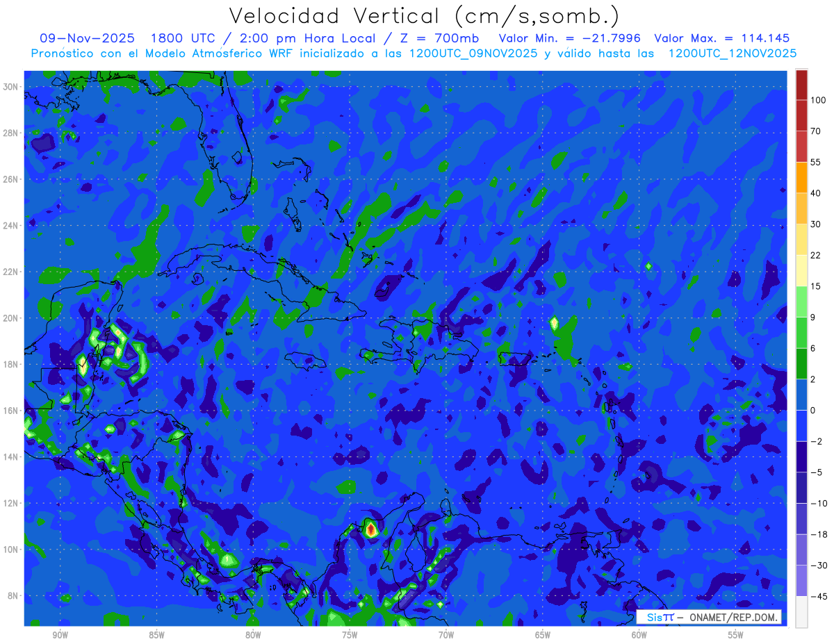This screenshot has height=644, width=834.
Task: Pick the white swatch below -45
Action: [x=801, y=611]
